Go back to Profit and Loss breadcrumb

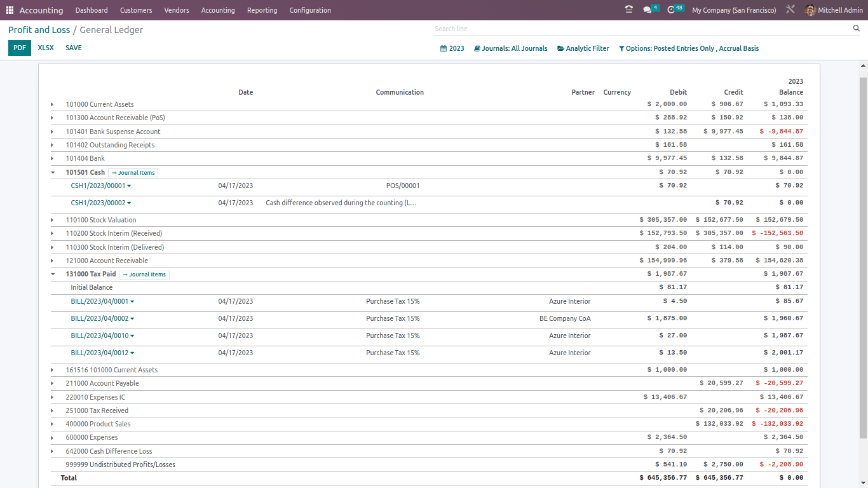pos(39,30)
